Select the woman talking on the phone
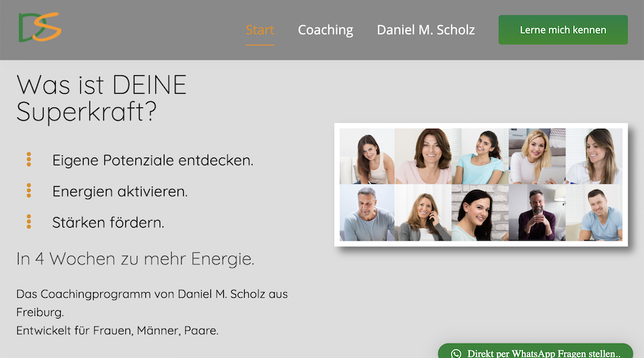Screen dimensions: 644x358 click(423, 213)
